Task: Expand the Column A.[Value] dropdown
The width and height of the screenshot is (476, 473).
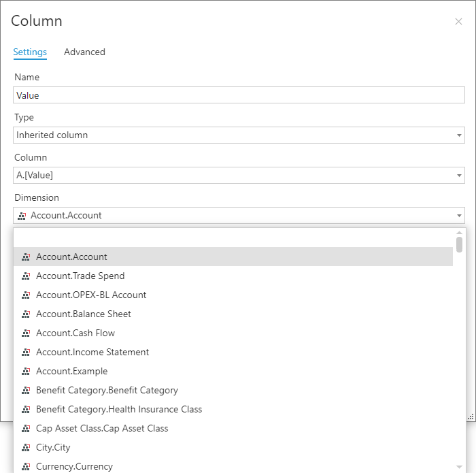Action: coord(459,176)
